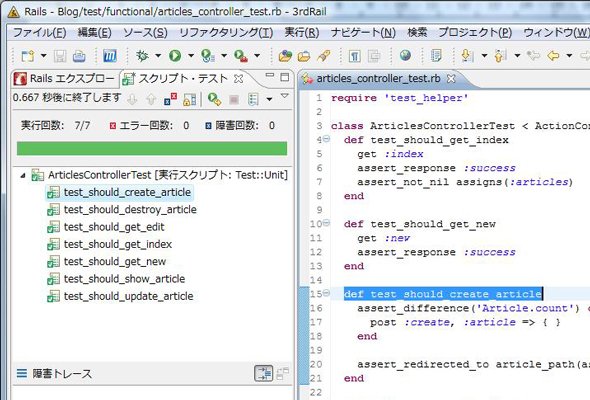Image resolution: width=590 pixels, height=400 pixels.
Task: Toggle show failures only icon in test panel
Action: coord(170,100)
